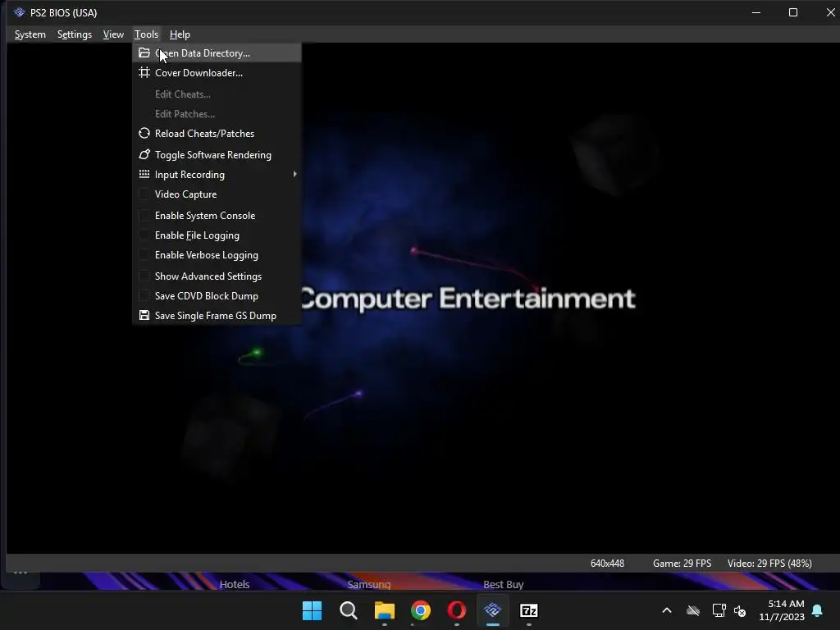Select Toggle Software Rendering
The height and width of the screenshot is (630, 840).
pos(217,155)
